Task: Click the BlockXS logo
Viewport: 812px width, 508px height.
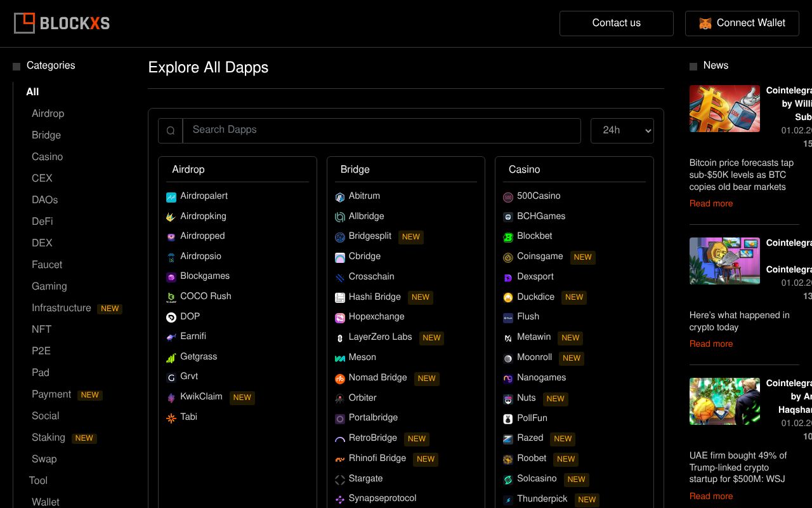Action: 62,23
